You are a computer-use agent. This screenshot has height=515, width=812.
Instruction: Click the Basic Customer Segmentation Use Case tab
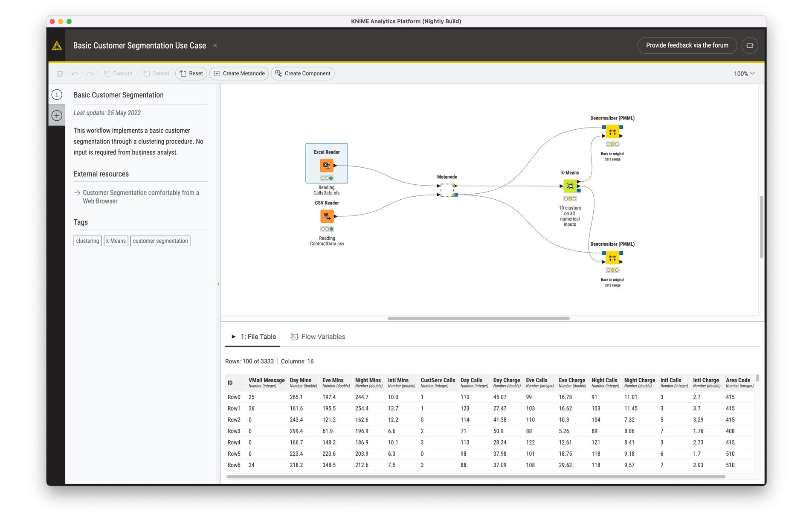[x=139, y=45]
